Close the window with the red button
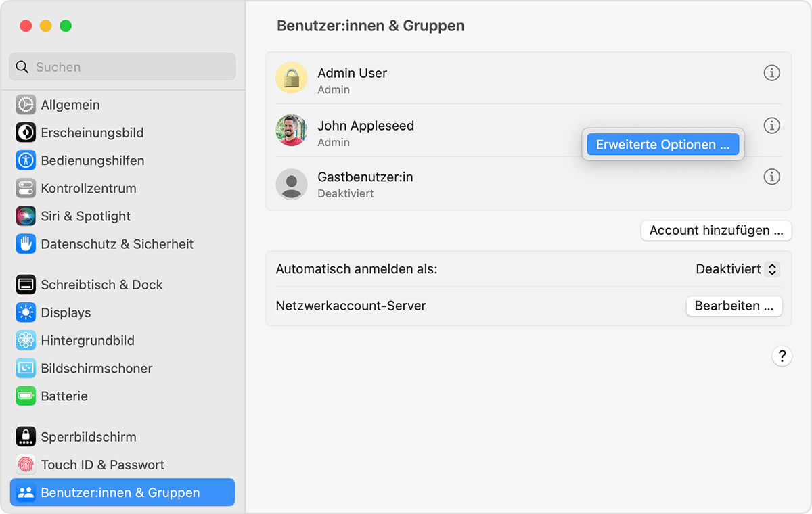This screenshot has height=514, width=812. point(26,26)
